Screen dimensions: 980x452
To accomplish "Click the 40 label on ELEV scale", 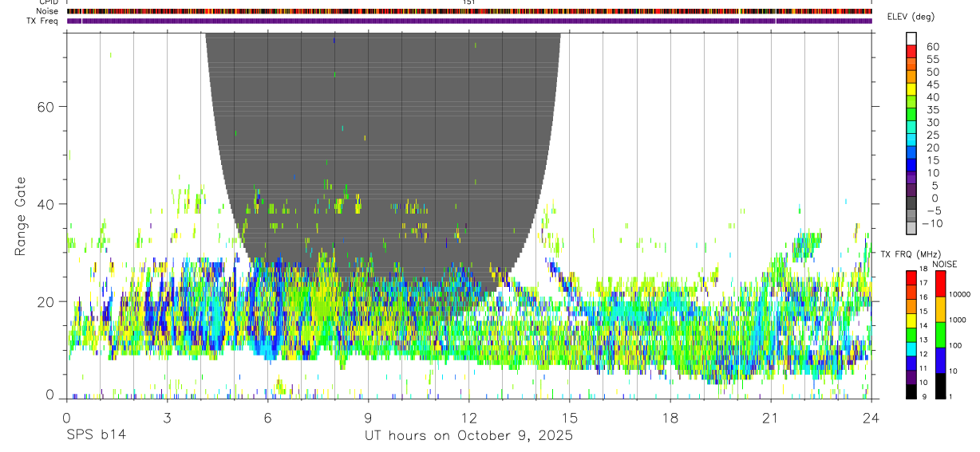I will [932, 97].
